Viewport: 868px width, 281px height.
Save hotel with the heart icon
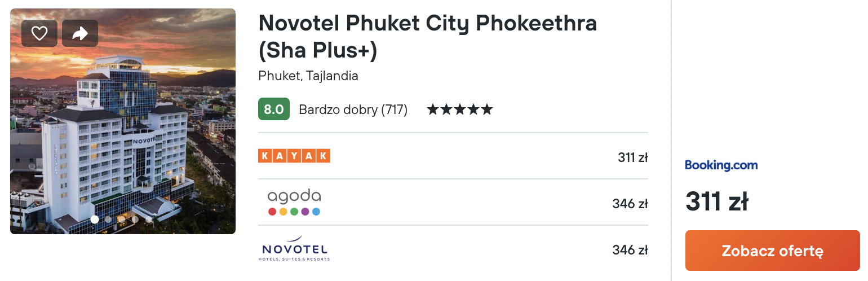coord(39,33)
